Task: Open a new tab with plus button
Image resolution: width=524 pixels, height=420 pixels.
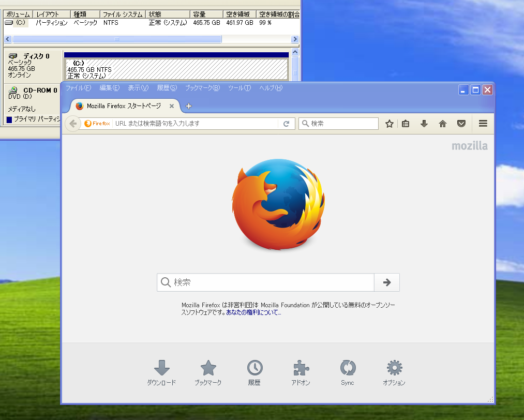Action: tap(188, 106)
